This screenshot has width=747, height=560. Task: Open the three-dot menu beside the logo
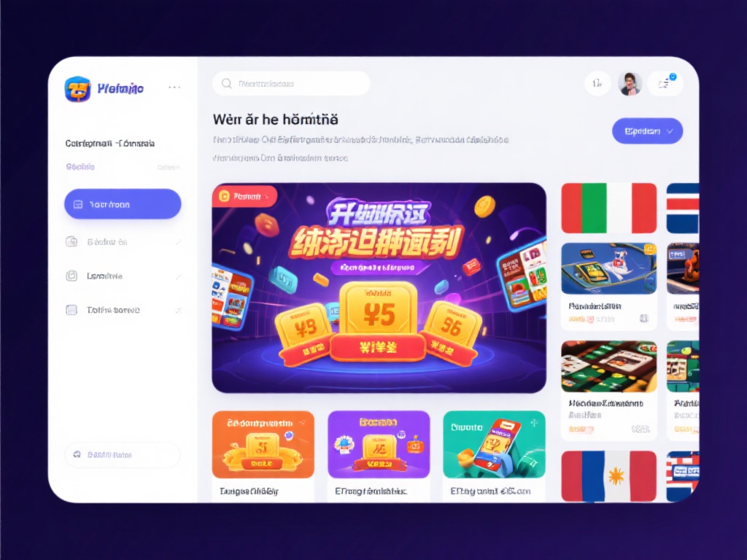click(174, 87)
